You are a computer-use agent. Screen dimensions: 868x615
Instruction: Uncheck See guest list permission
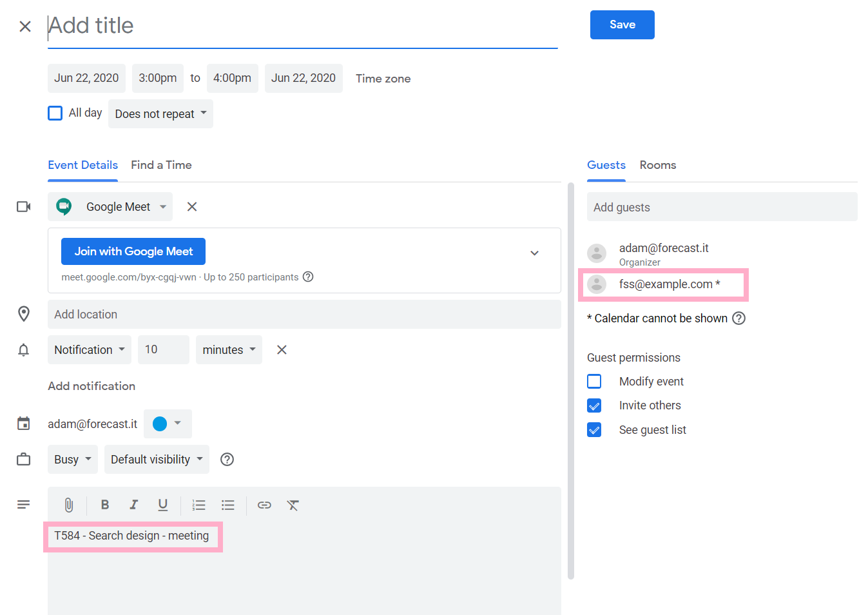pos(594,430)
